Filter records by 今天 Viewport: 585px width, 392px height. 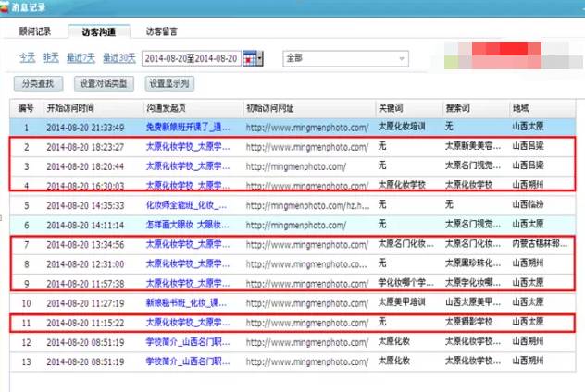[28, 58]
